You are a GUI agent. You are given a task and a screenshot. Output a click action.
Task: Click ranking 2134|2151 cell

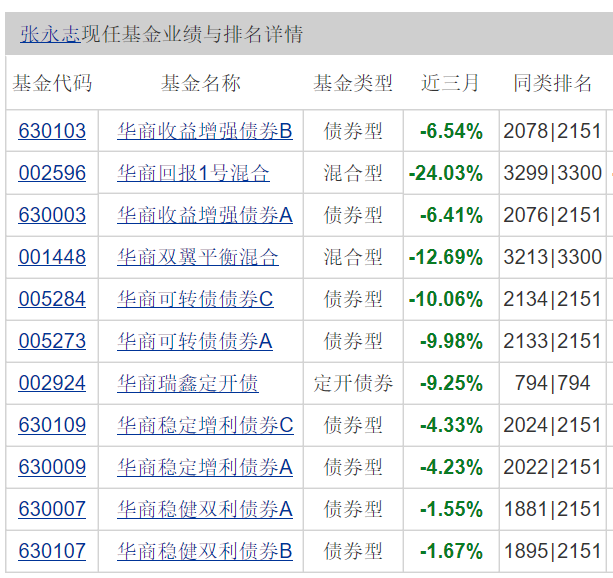click(x=552, y=299)
